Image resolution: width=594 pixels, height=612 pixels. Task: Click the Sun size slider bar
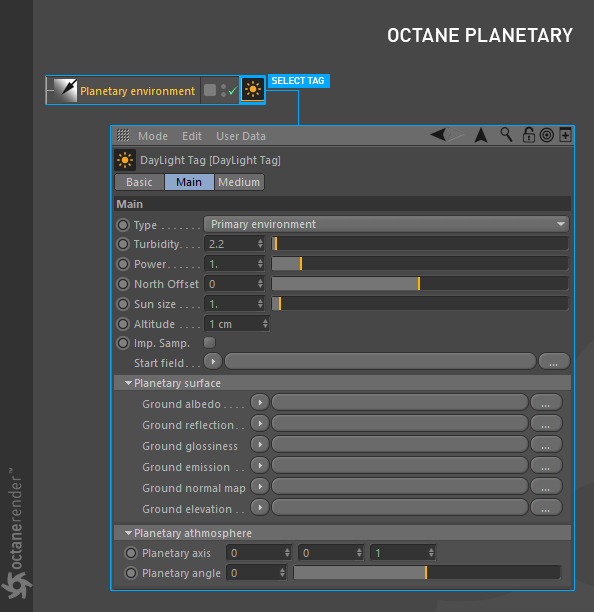coord(420,304)
